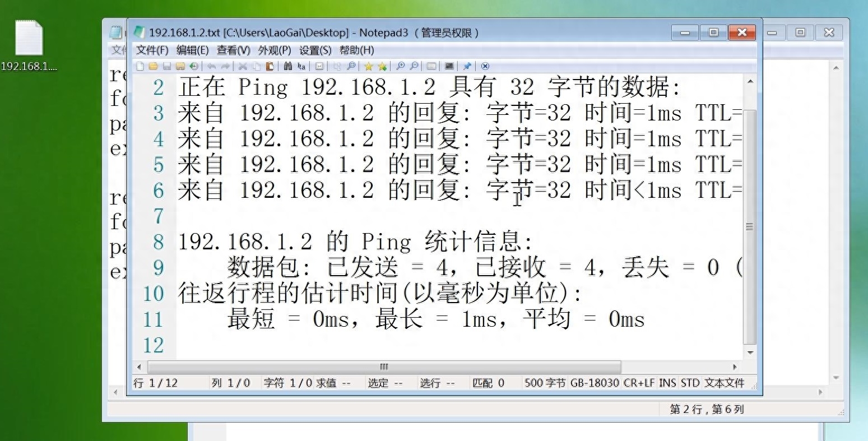Click the Paste clipboard icon

coord(270,66)
